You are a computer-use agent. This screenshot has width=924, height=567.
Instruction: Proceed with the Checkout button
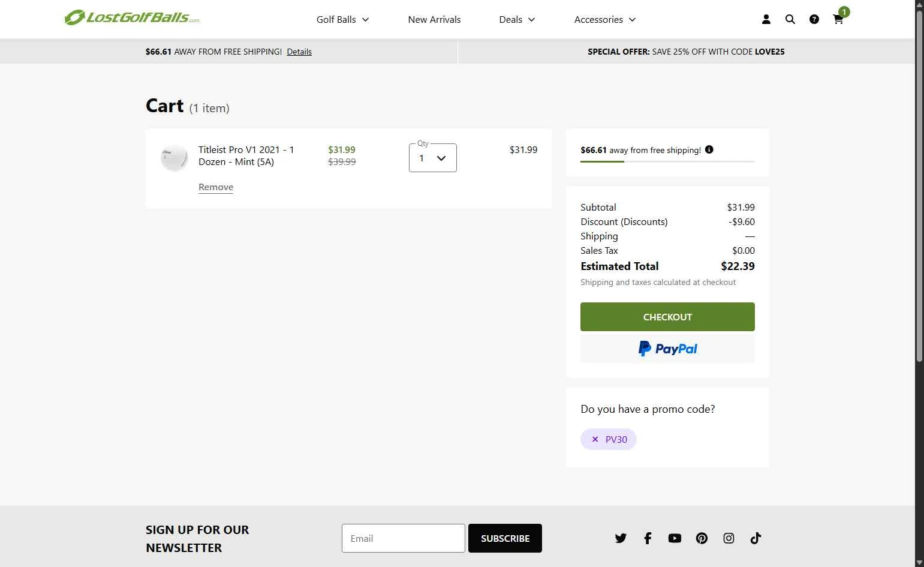[x=667, y=317]
